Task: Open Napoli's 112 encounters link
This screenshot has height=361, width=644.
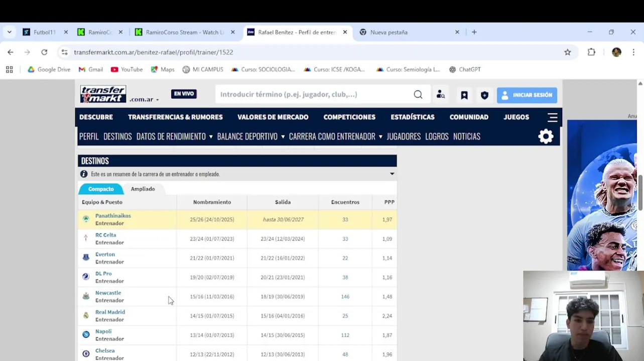Action: point(345,335)
